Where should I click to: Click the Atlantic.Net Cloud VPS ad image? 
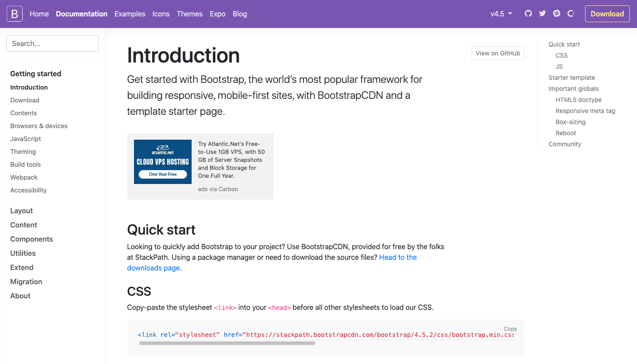point(163,162)
